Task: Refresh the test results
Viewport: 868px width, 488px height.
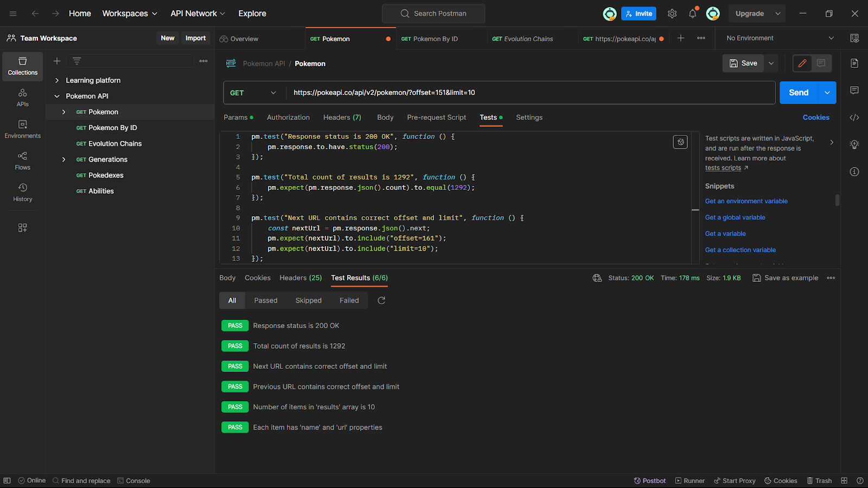Action: 381,300
